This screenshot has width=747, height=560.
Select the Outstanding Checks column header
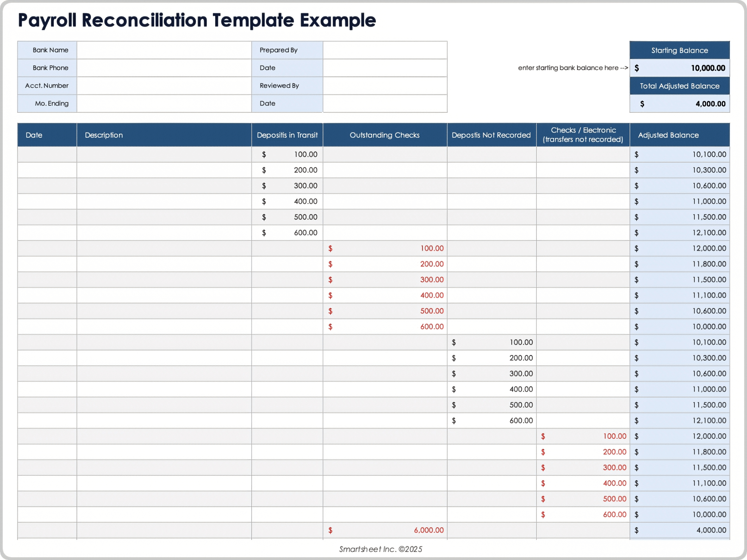384,135
